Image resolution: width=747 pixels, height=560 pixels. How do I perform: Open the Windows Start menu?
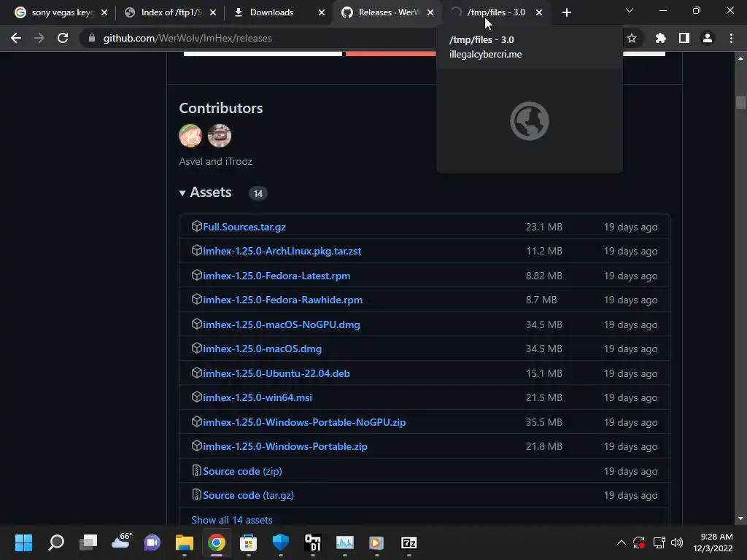tap(23, 542)
